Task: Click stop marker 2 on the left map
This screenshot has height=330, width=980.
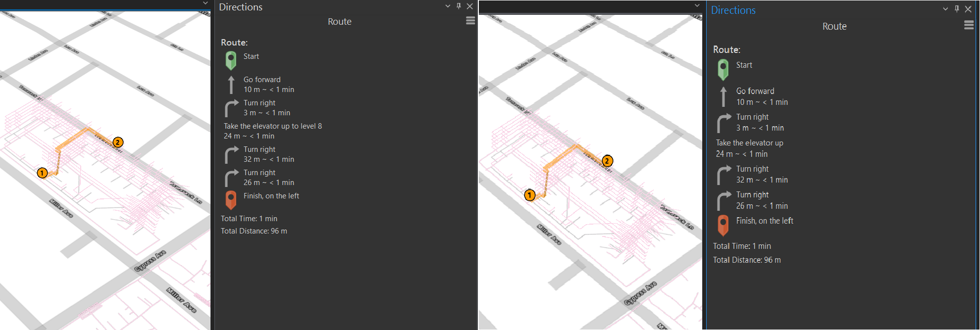Action: point(118,142)
